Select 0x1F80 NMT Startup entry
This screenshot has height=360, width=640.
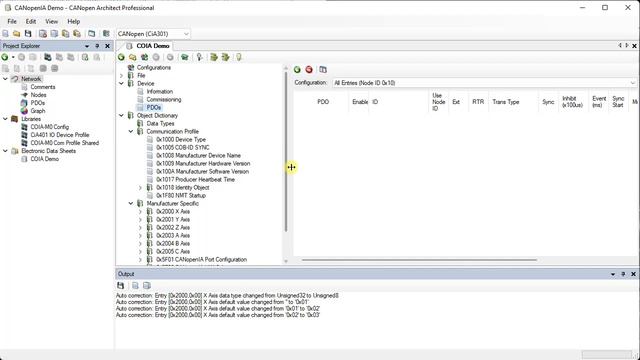pyautogui.click(x=181, y=196)
